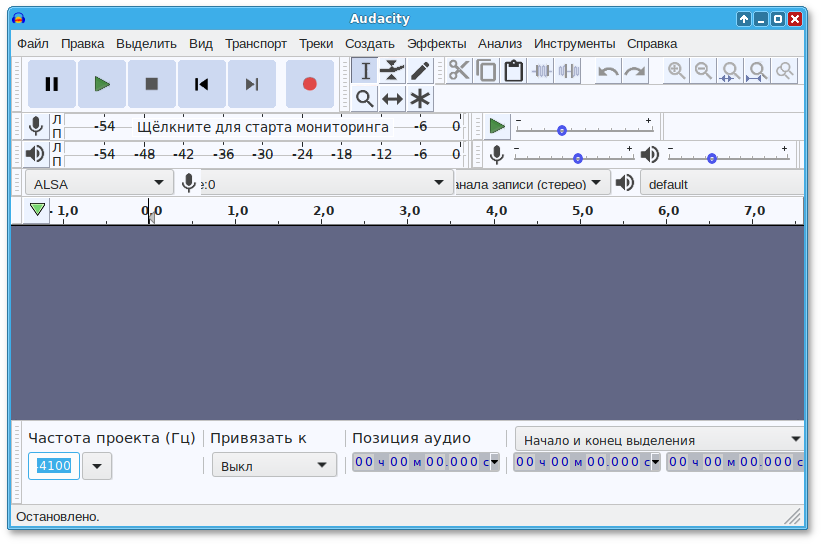Click the Undo arrow

608,71
